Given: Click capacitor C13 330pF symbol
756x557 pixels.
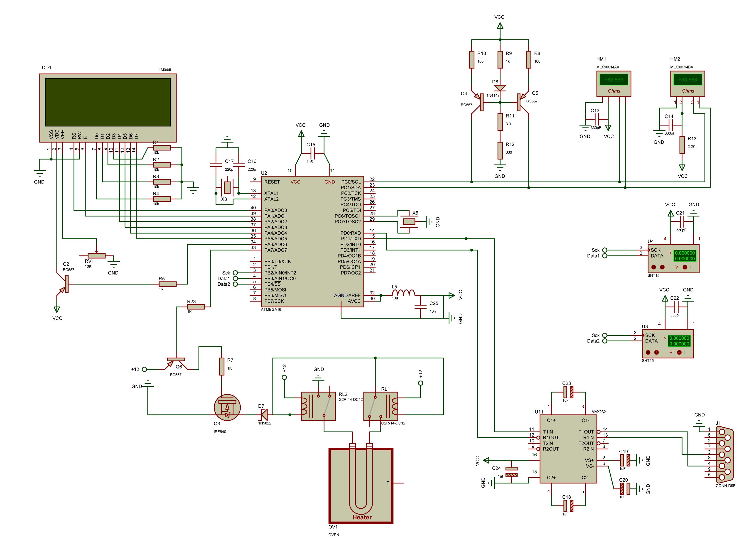Looking at the screenshot, I should [597, 119].
